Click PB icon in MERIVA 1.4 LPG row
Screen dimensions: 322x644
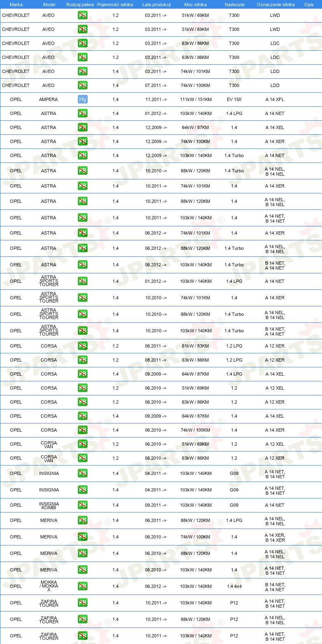pyautogui.click(x=83, y=520)
